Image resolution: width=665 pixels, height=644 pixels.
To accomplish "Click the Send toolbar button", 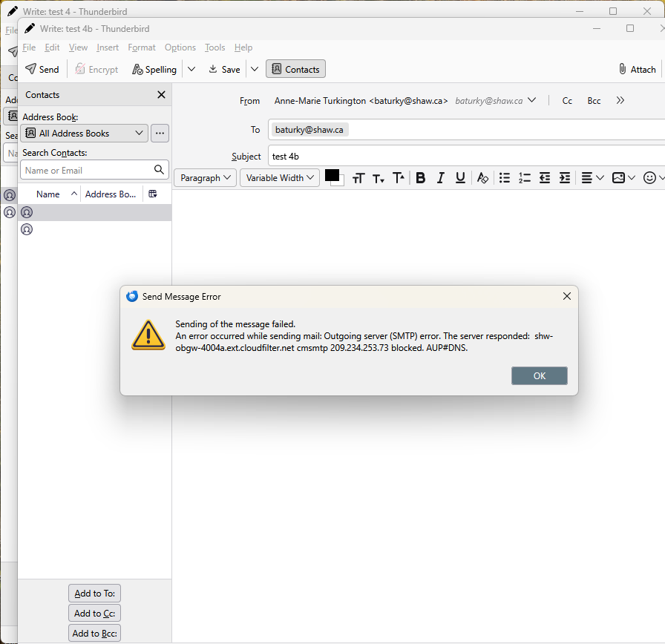I will 42,69.
